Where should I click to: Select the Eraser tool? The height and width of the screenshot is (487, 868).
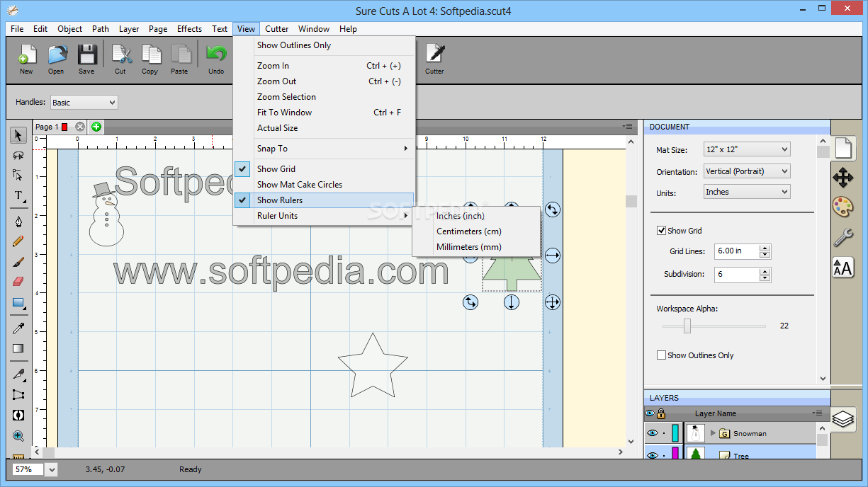pos(18,282)
